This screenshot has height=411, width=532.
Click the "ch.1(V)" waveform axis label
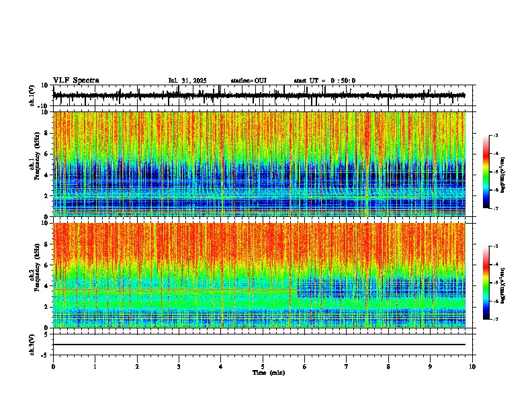[x=32, y=95]
